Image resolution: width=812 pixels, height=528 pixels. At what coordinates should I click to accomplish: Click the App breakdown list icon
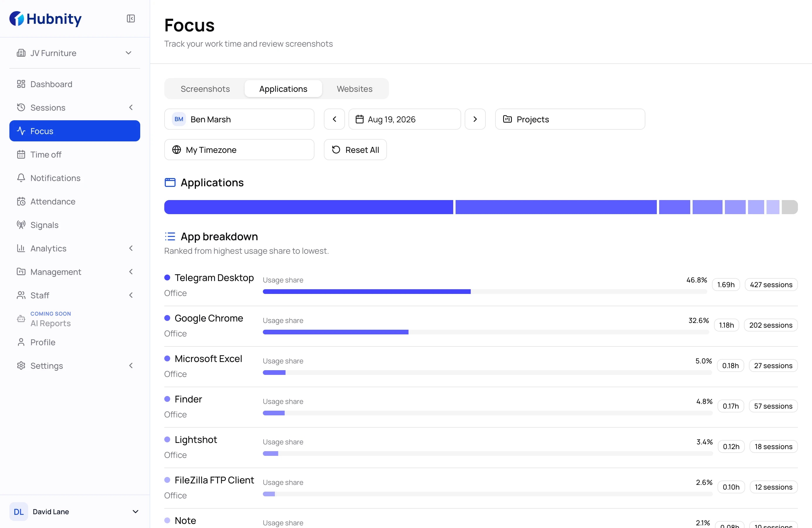(170, 236)
